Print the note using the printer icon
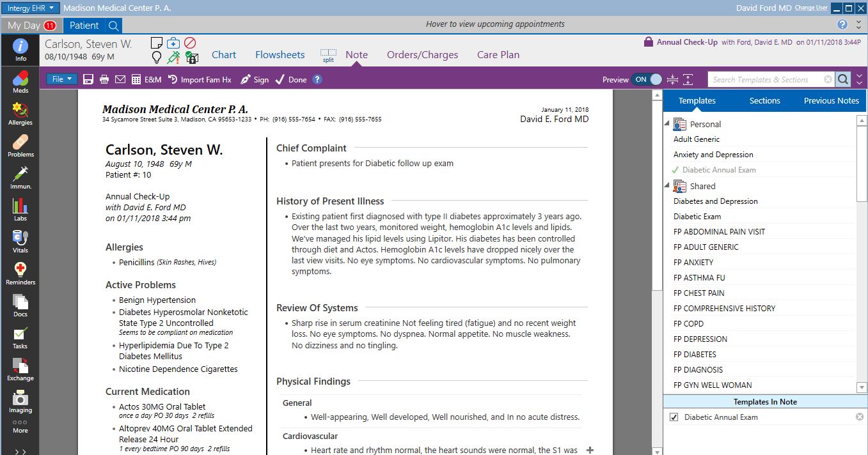This screenshot has width=868, height=455. (104, 80)
